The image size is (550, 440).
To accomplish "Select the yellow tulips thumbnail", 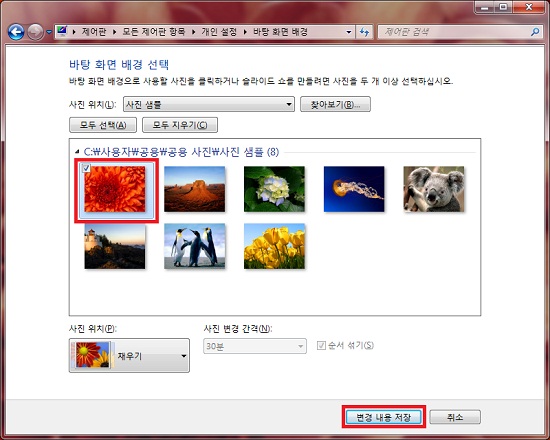I will (274, 247).
